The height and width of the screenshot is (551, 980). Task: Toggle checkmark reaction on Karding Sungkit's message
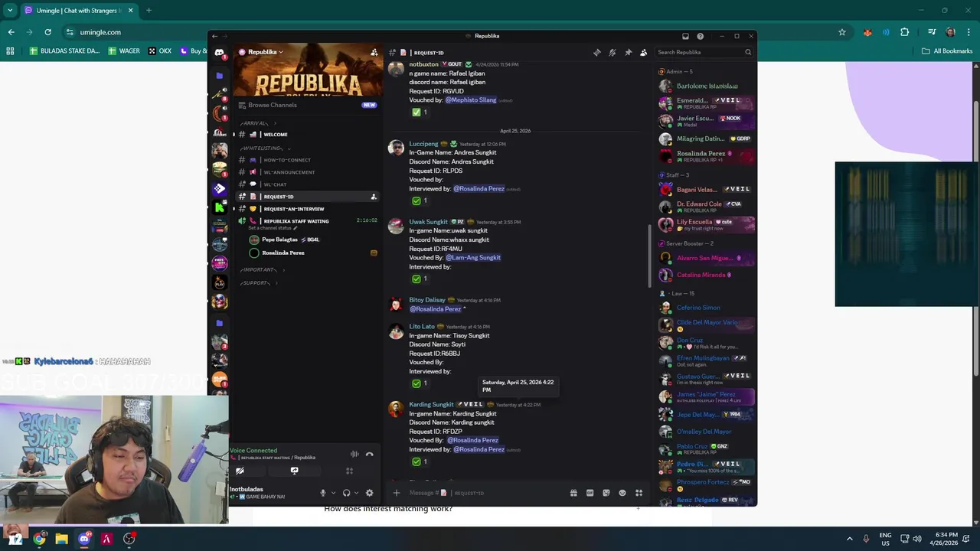(x=420, y=461)
